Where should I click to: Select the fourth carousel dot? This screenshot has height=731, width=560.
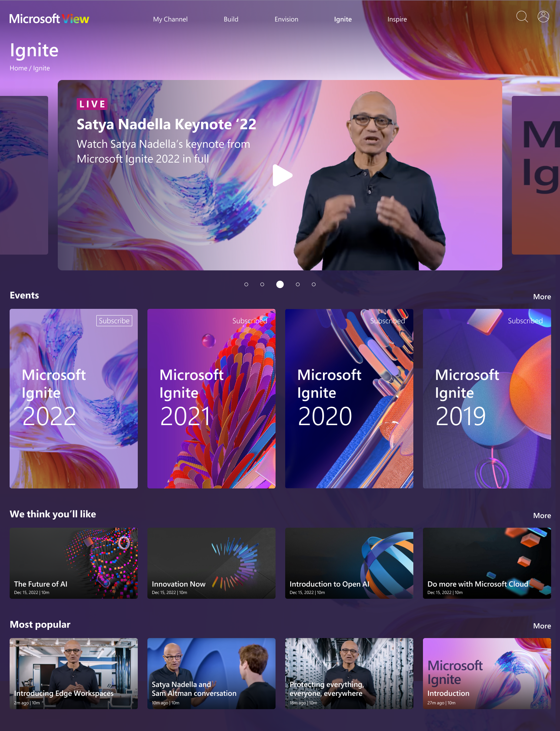click(x=298, y=284)
